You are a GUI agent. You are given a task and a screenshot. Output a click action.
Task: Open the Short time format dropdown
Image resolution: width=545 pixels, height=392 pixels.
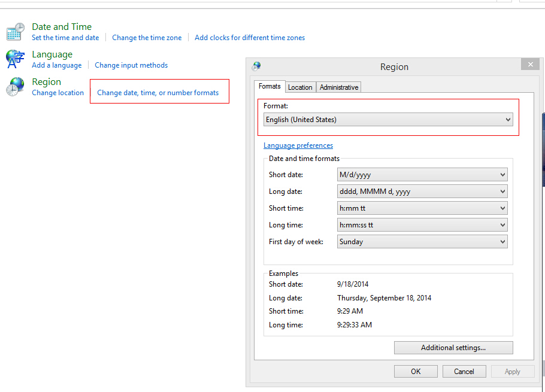tap(422, 208)
